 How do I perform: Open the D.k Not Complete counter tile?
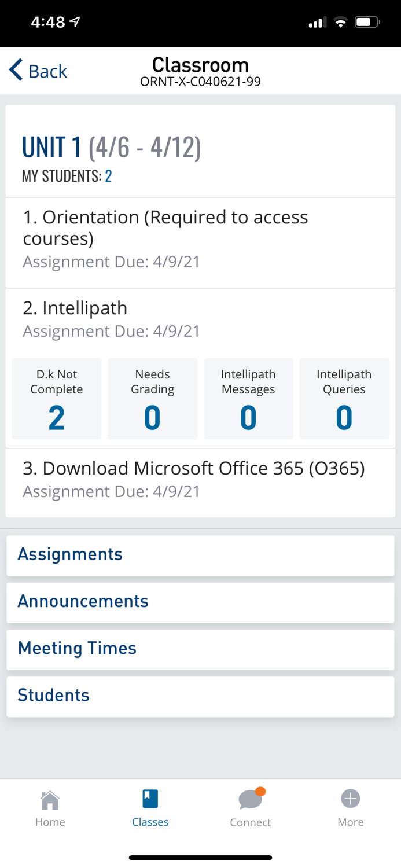click(56, 398)
